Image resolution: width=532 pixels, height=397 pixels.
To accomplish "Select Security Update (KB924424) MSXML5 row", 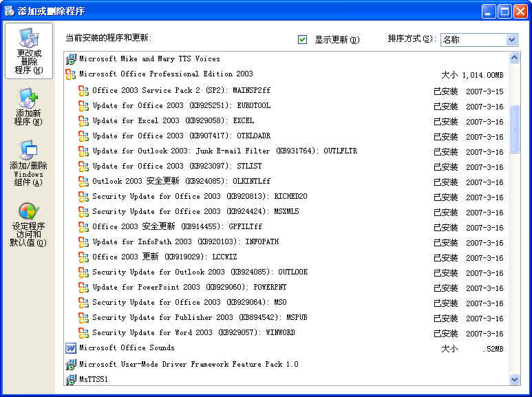I will pos(195,211).
